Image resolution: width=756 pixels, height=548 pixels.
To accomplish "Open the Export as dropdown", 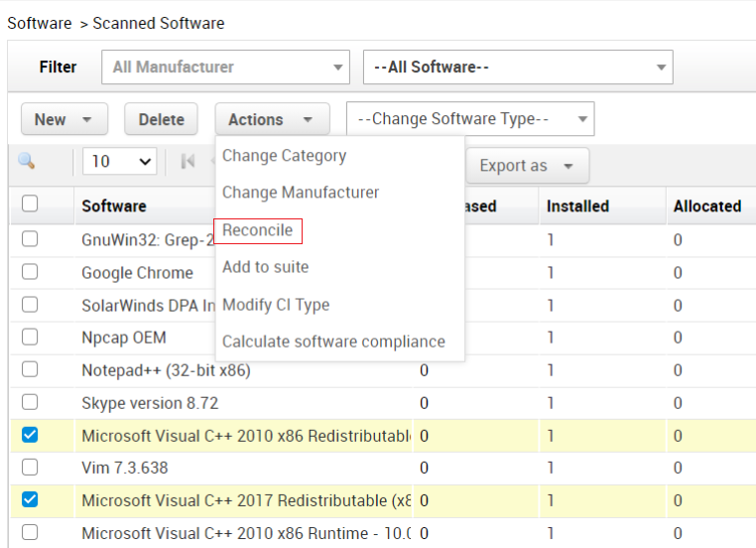I will [x=527, y=166].
